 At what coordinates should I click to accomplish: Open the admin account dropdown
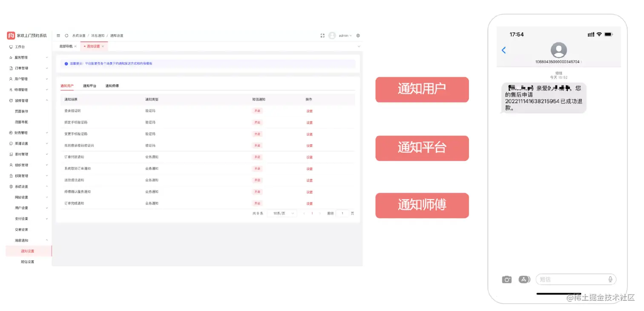(345, 36)
